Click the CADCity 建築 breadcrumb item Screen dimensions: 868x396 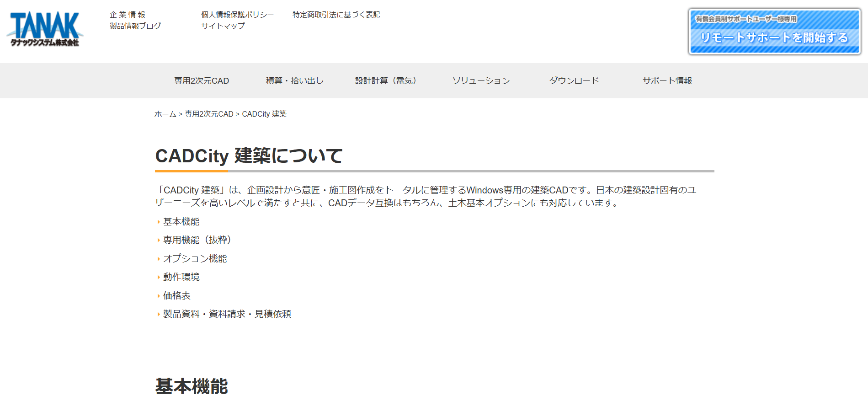tap(264, 114)
